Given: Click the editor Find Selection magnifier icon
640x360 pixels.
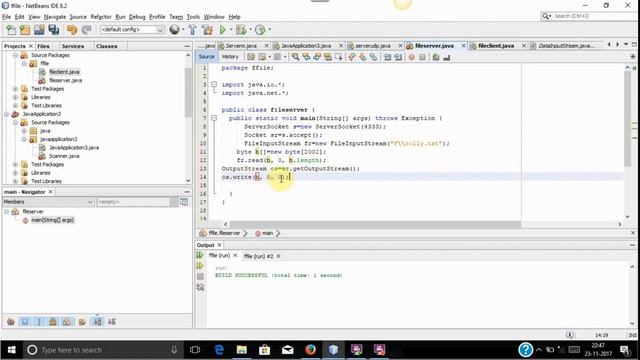Looking at the screenshot, I should point(295,57).
